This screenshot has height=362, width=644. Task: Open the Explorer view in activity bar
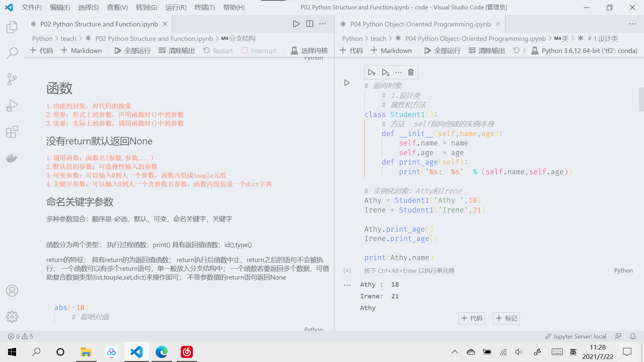pyautogui.click(x=12, y=27)
